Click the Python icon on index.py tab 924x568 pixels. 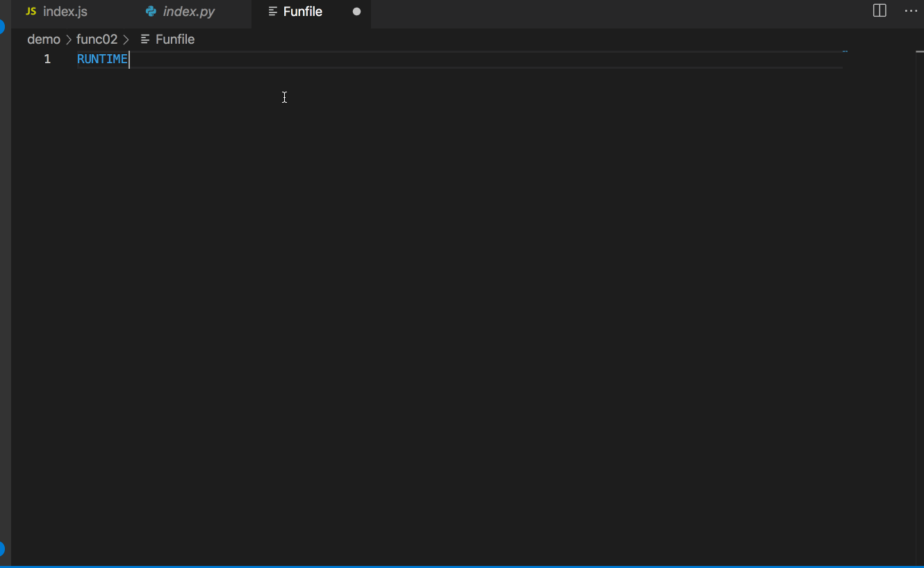point(151,11)
